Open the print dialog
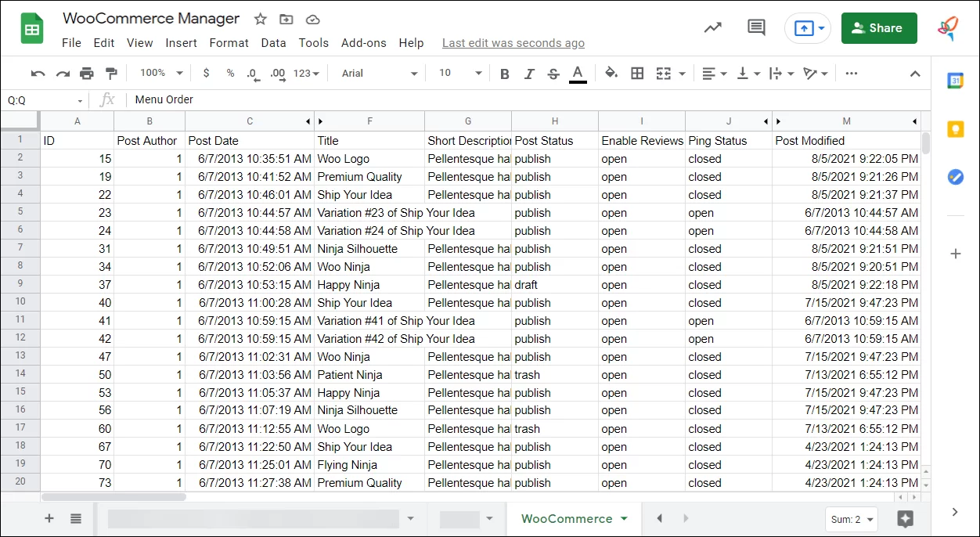The height and width of the screenshot is (537, 980). (87, 73)
